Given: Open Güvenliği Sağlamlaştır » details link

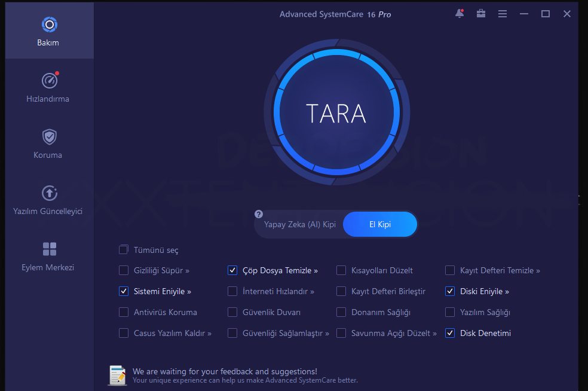Looking at the screenshot, I should pos(286,333).
